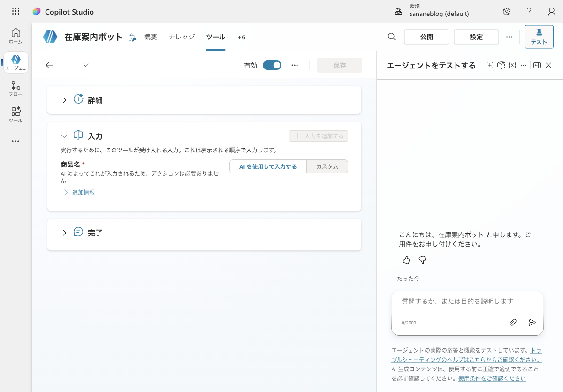
Task: Select カスタム input option
Action: [327, 166]
